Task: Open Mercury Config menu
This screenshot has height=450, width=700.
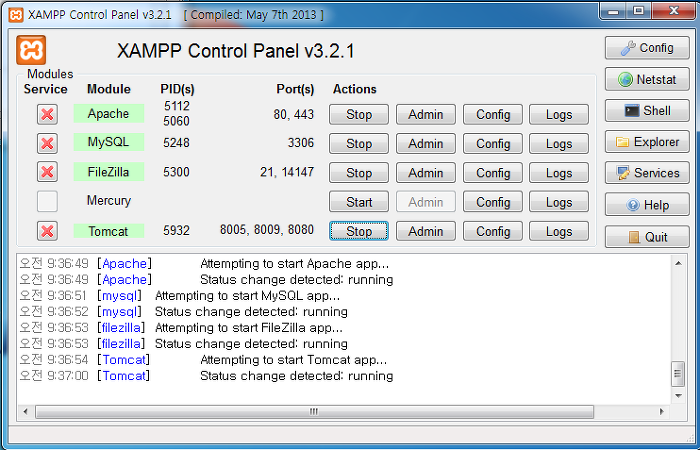Action: 493,202
